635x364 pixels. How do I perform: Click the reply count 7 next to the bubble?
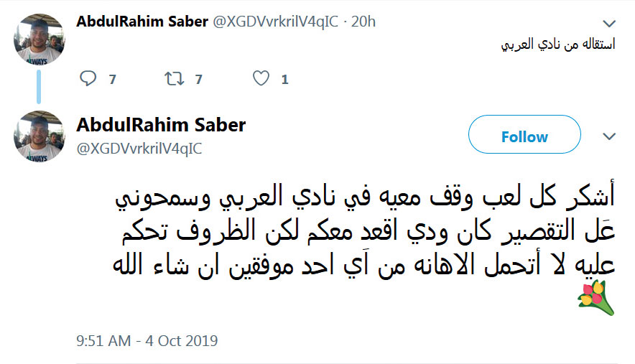pos(112,80)
